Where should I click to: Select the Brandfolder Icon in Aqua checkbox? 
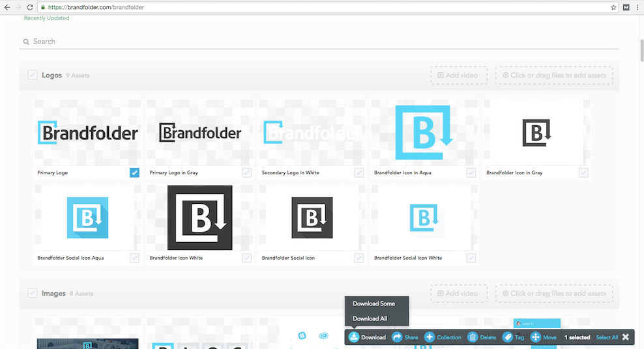click(x=471, y=173)
